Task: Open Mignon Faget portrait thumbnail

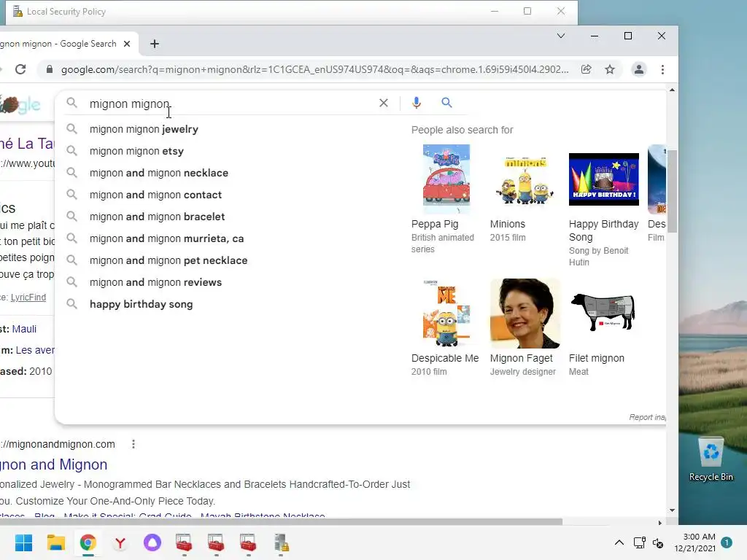Action: click(525, 314)
